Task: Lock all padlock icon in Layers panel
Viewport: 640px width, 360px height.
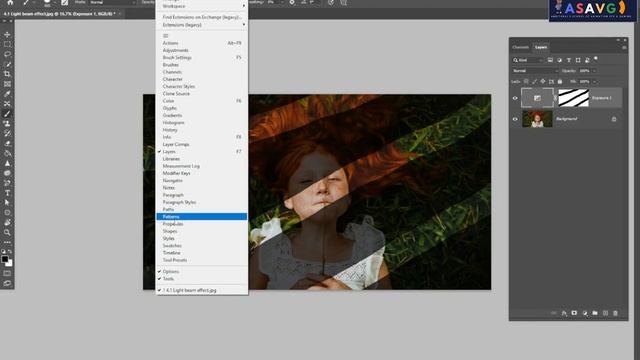Action: (560, 81)
